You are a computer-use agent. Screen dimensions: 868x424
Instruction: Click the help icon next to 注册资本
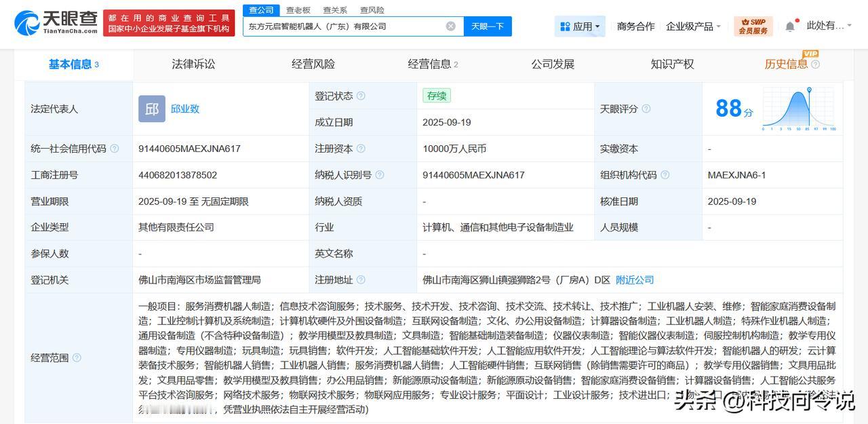pos(361,149)
